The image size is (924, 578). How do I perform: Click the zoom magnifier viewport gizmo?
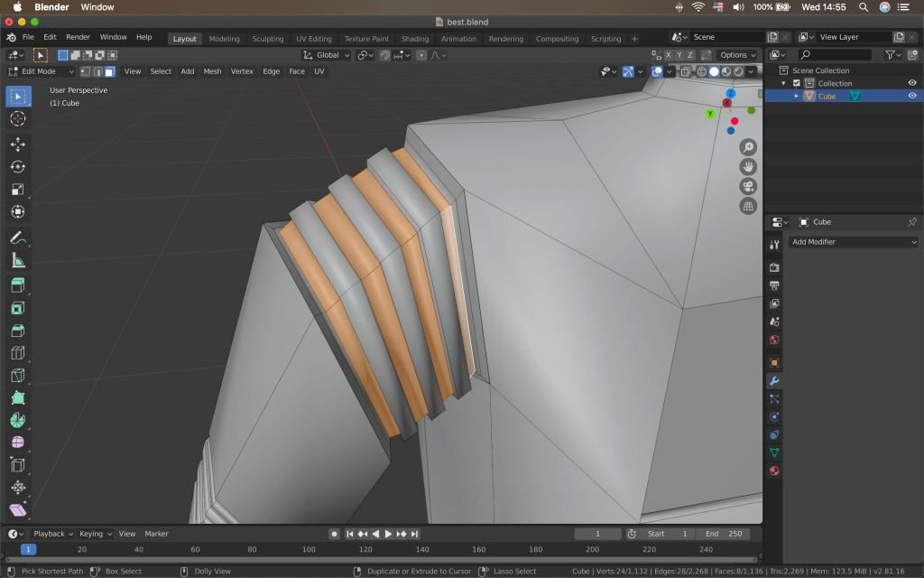(748, 147)
